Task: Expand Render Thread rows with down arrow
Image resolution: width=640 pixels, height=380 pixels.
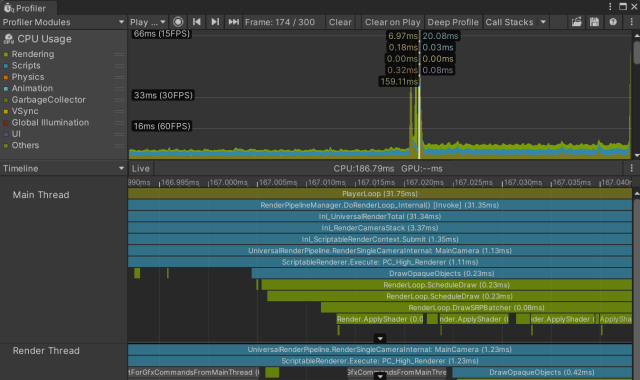Action: [x=380, y=376]
